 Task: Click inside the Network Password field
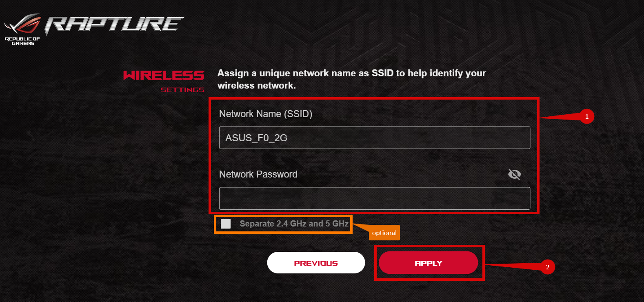(x=374, y=198)
